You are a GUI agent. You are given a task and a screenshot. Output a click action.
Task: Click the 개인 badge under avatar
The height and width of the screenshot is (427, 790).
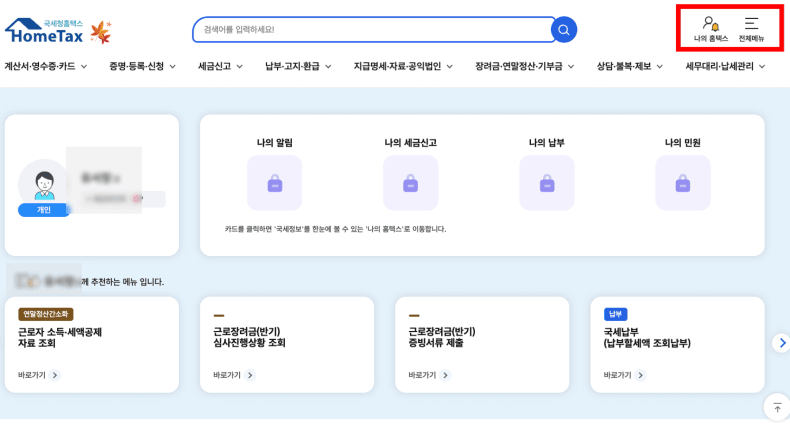44,210
